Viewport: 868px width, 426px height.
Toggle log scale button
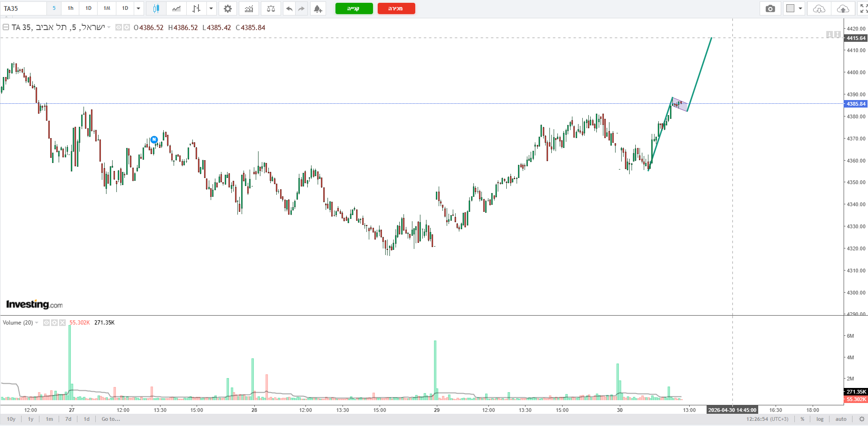tap(820, 419)
